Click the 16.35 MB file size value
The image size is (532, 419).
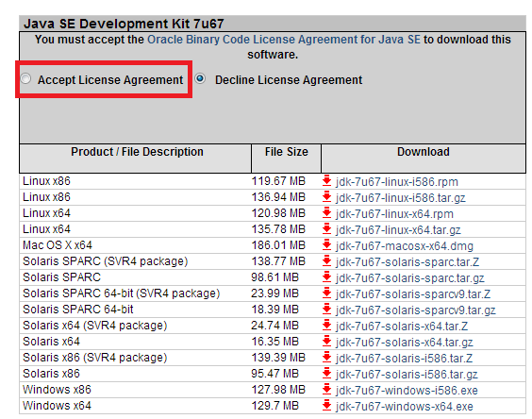pos(274,342)
